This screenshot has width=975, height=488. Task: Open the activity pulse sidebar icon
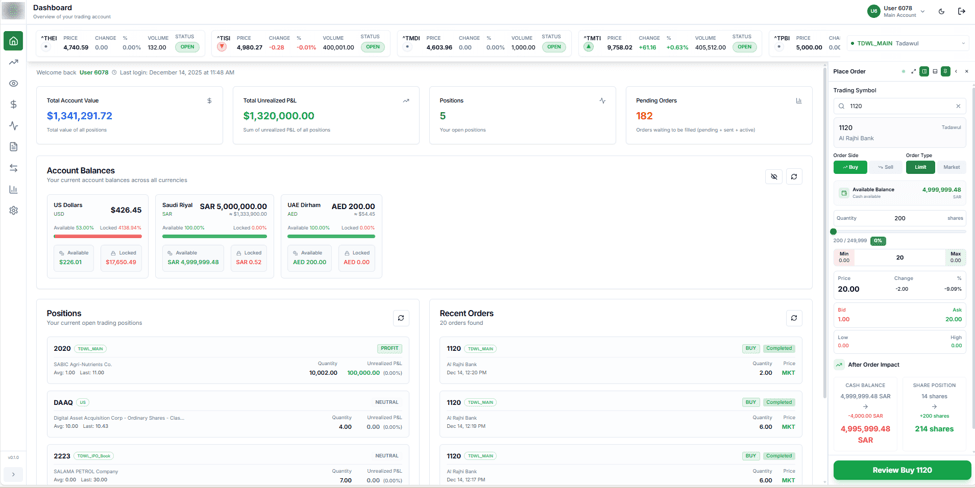13,126
